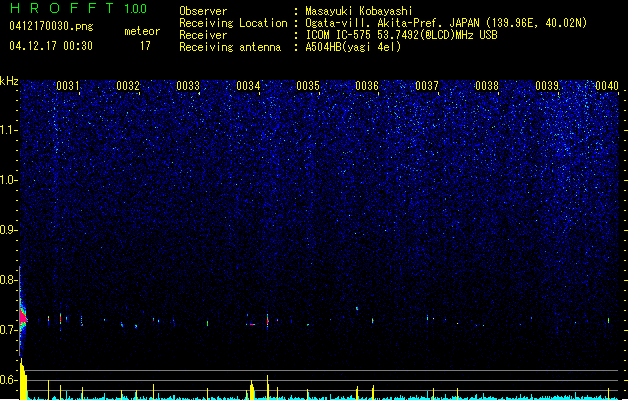This screenshot has height=400, width=629.
Task: Select the Ogata-vill. Akita-Pref. JAPAN location text
Action: [x=446, y=23]
